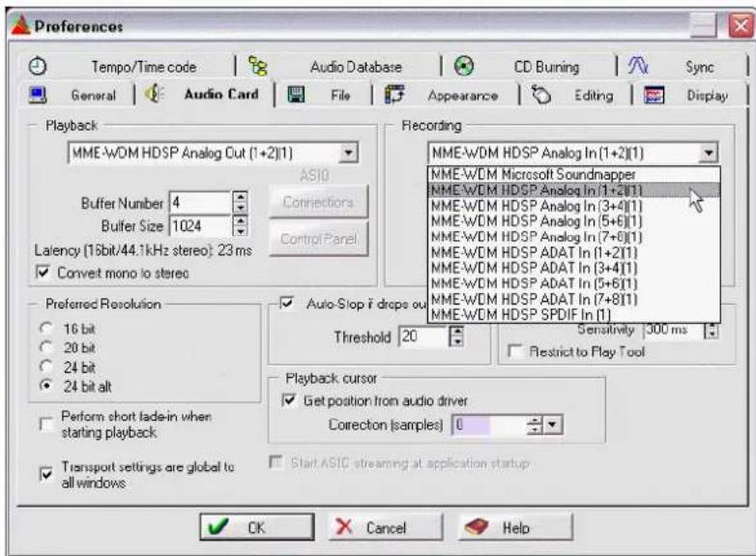Image resolution: width=756 pixels, height=556 pixels.
Task: Click the clock icon beside Tempo/Time code
Action: point(37,66)
